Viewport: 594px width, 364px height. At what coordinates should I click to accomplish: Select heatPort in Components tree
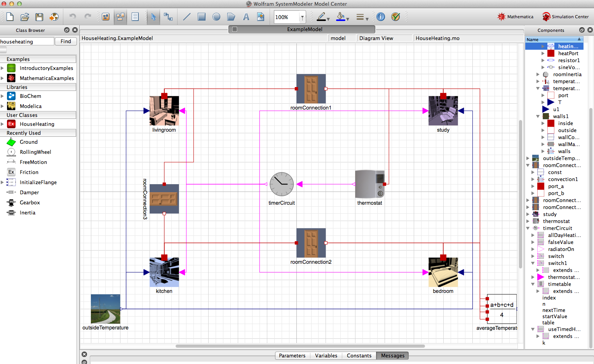tap(568, 53)
